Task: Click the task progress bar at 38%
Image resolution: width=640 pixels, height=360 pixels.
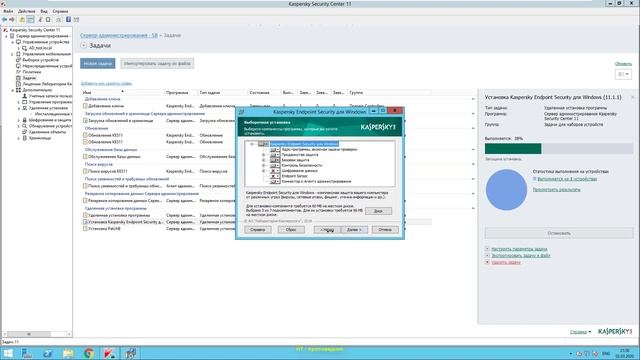Action: (559, 149)
